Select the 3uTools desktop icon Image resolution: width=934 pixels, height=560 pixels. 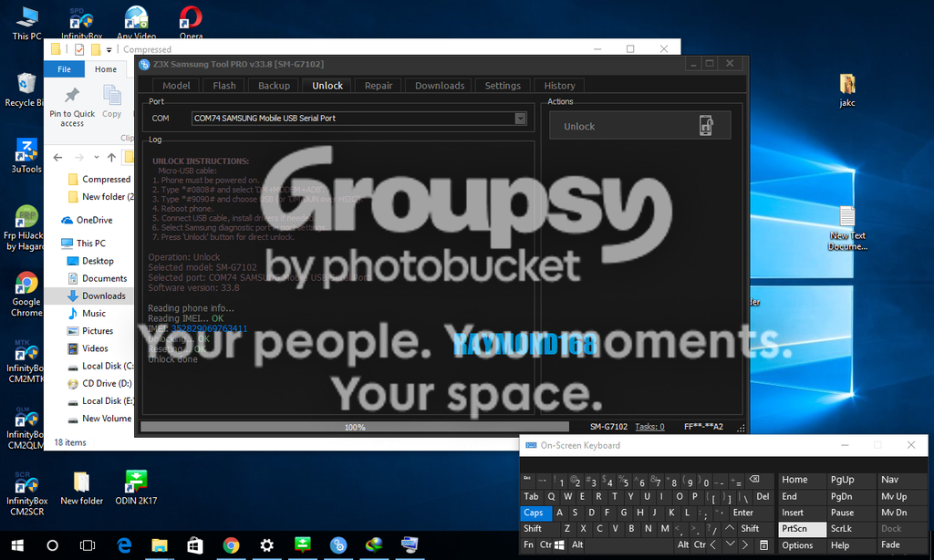(x=26, y=155)
